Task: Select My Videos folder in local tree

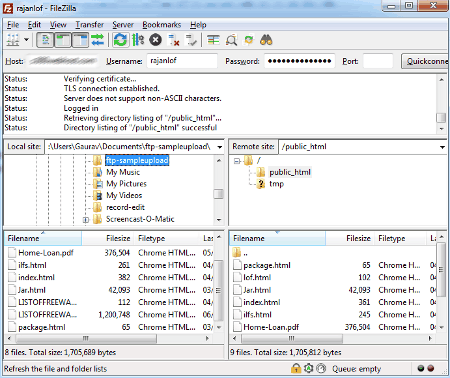Action: click(x=124, y=195)
